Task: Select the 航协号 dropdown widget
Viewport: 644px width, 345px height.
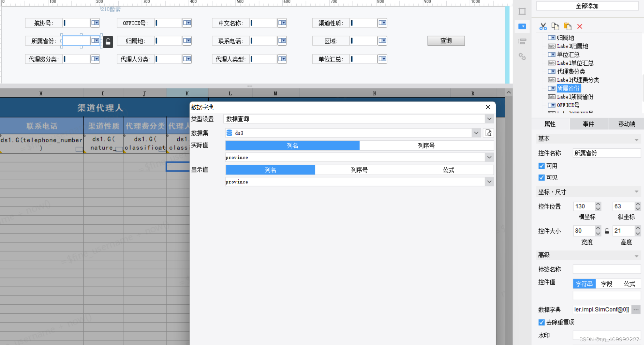Action: click(81, 23)
